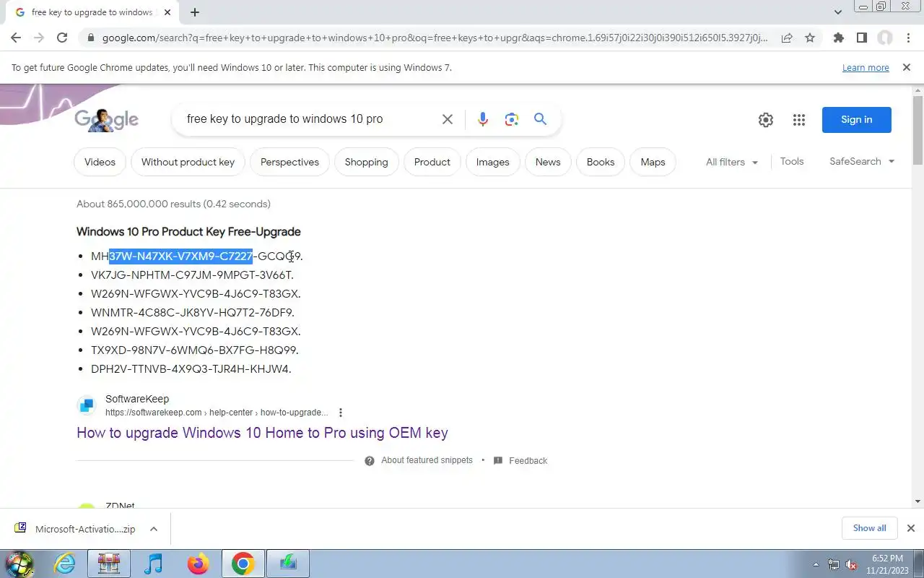
Task: Click Show all downloads button
Action: 869,528
